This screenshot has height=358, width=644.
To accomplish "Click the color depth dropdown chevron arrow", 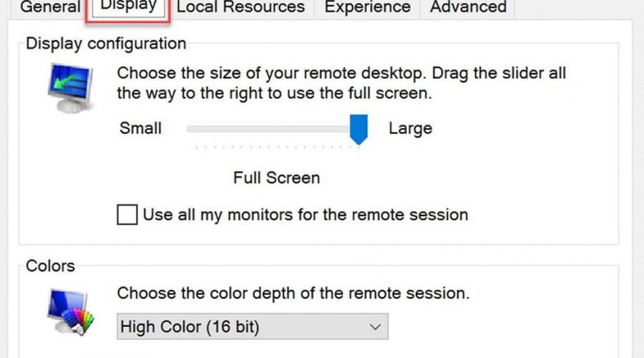I will [x=375, y=327].
